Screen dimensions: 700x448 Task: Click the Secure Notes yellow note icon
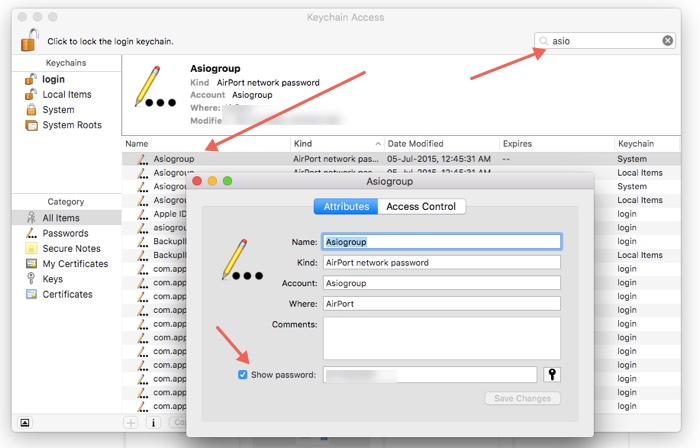coord(31,248)
